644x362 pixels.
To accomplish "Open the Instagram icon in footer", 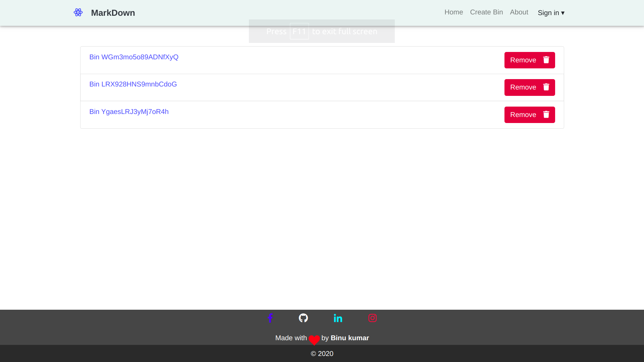I will pos(372,318).
